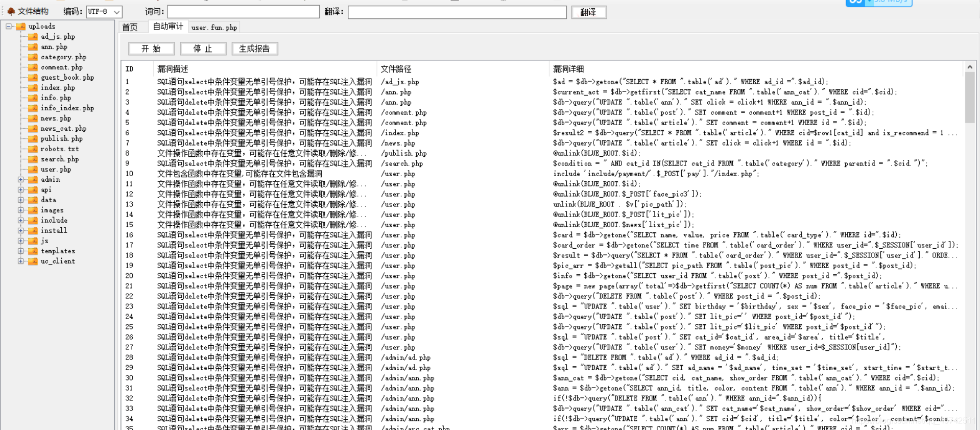980x430 pixels.
Task: Click the api folder icon
Action: [x=33, y=190]
